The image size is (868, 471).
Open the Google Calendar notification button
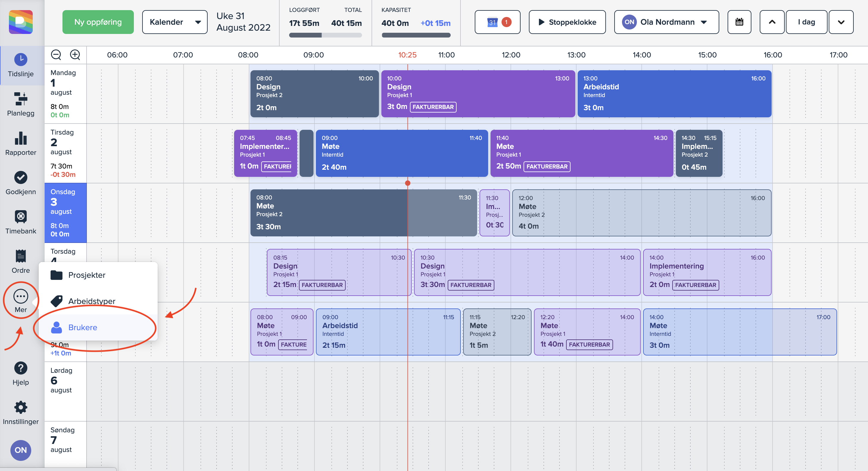coord(497,22)
